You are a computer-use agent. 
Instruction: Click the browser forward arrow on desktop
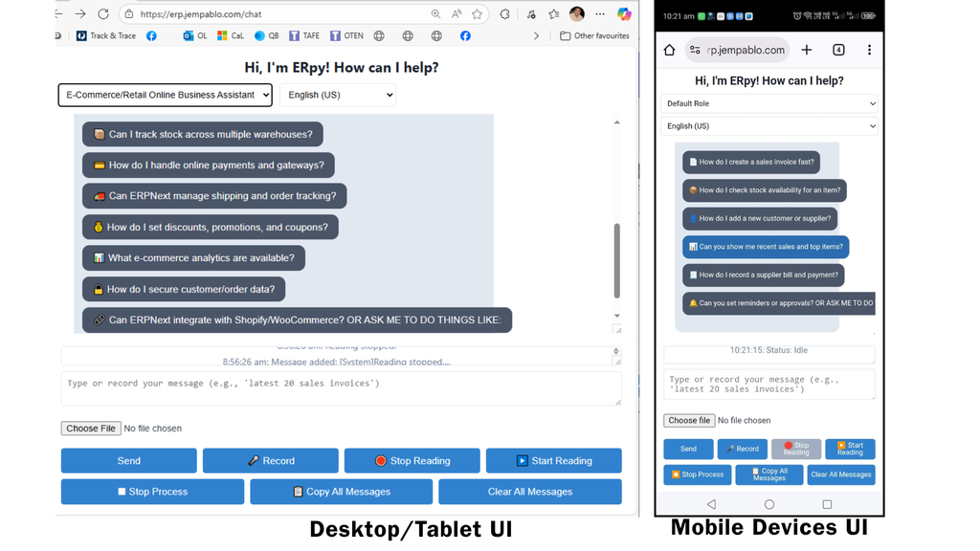[80, 13]
